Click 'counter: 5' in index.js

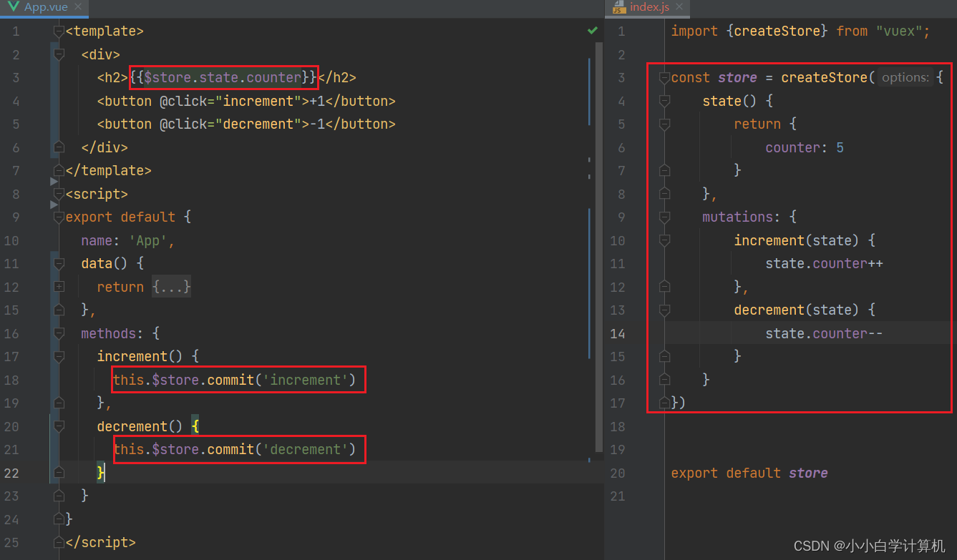(x=805, y=147)
